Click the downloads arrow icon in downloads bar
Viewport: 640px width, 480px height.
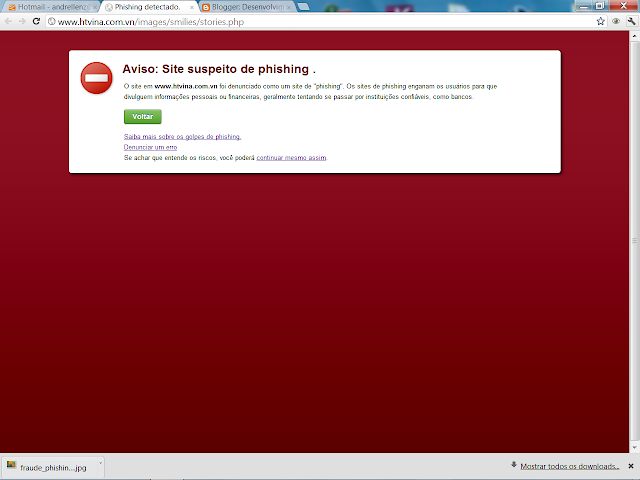click(x=513, y=465)
